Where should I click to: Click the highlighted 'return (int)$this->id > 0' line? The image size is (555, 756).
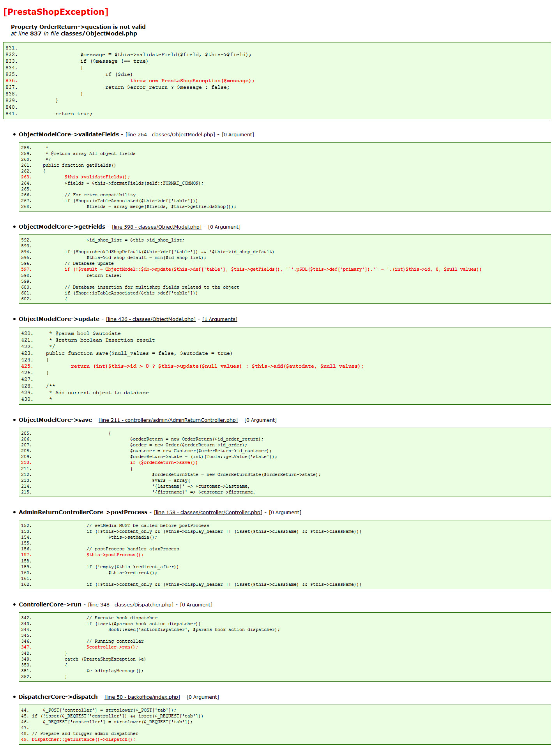(217, 367)
